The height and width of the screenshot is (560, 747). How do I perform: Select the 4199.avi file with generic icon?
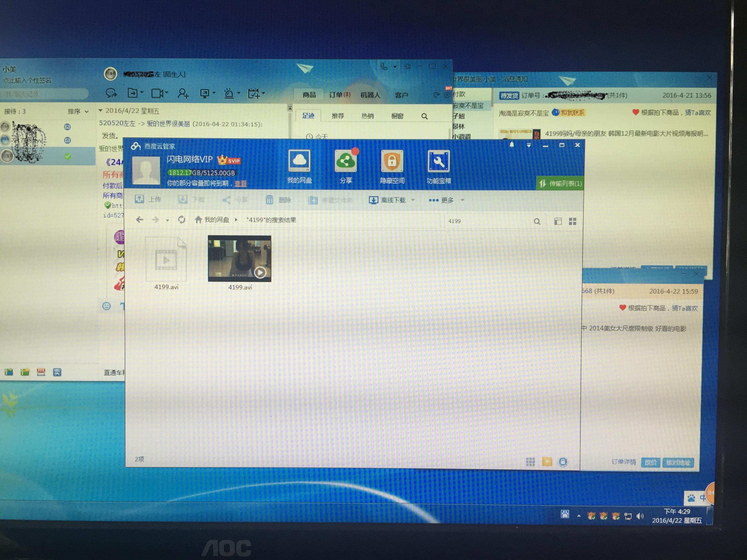pyautogui.click(x=166, y=263)
